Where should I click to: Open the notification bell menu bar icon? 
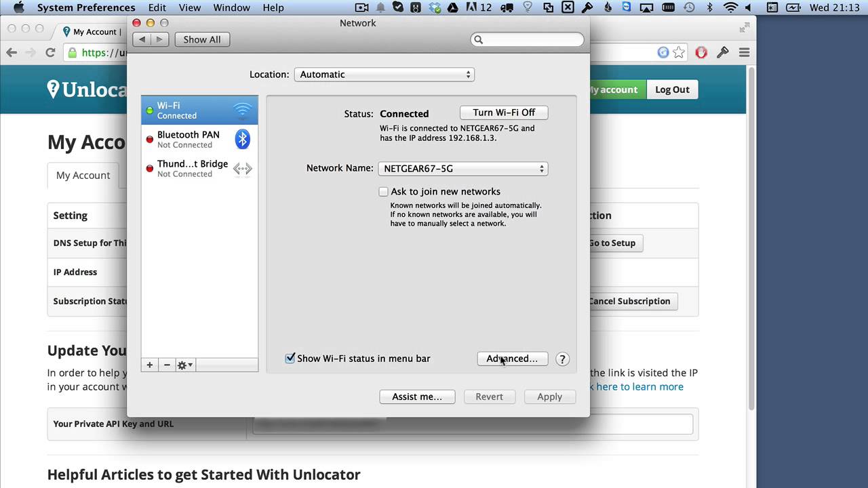coord(380,7)
